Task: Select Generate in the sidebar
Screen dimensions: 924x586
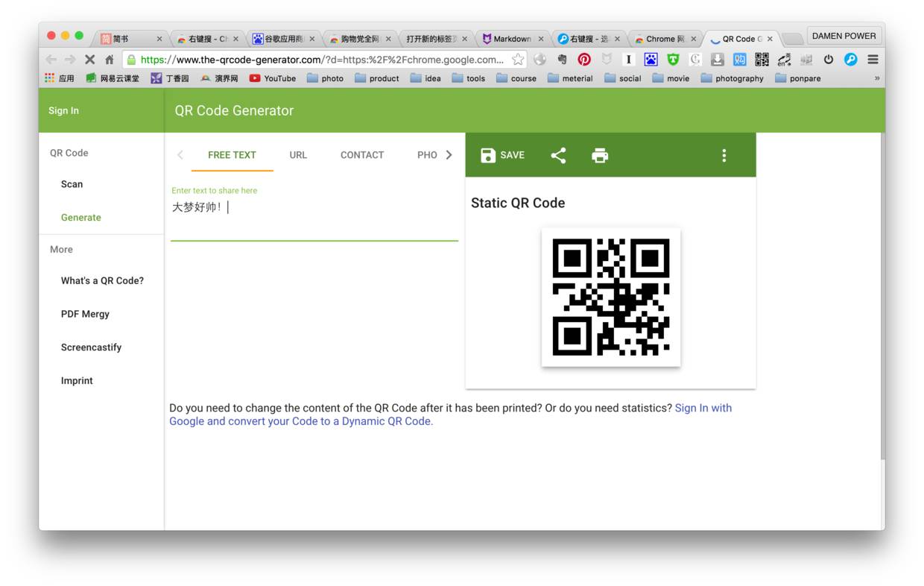Action: point(80,218)
